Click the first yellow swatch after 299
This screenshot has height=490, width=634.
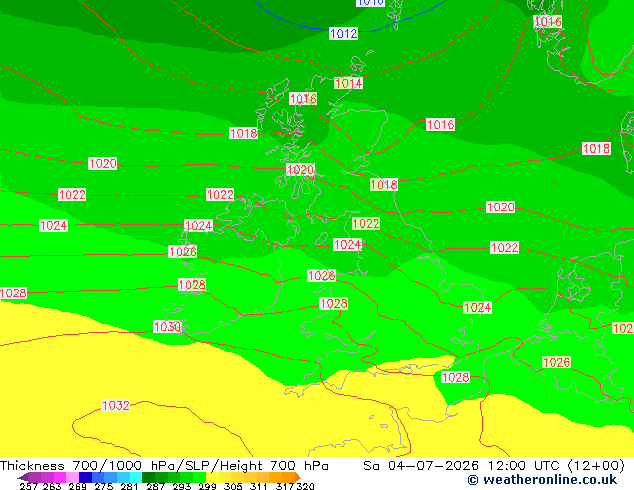pos(212,477)
